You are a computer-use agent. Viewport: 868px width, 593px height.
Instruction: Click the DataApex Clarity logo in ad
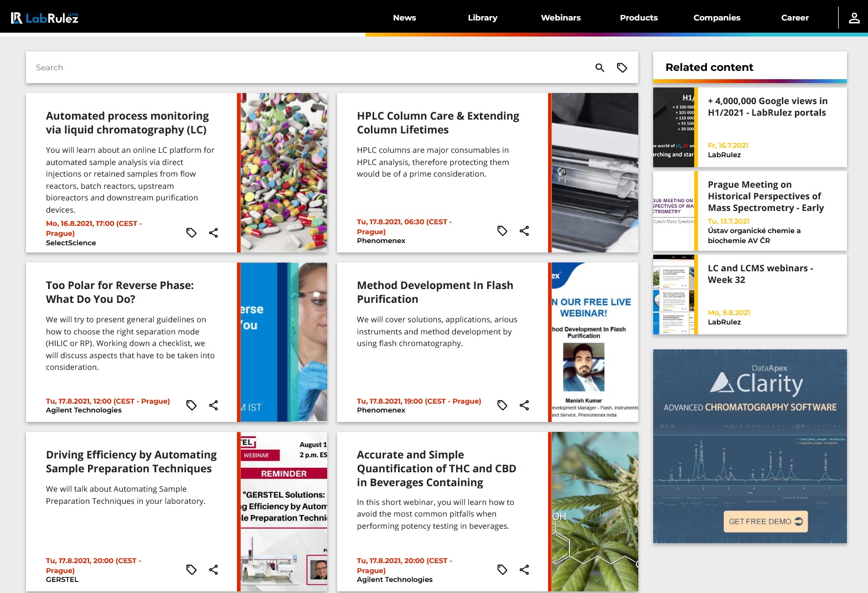pos(757,380)
